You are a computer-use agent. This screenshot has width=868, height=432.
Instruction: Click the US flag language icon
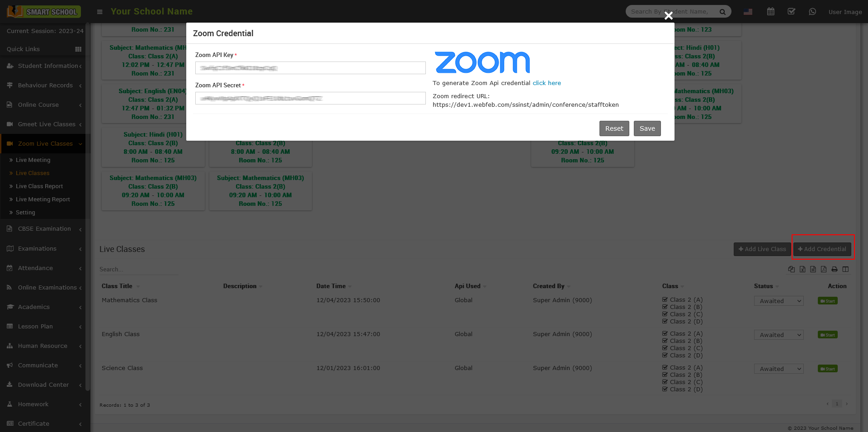(x=748, y=12)
